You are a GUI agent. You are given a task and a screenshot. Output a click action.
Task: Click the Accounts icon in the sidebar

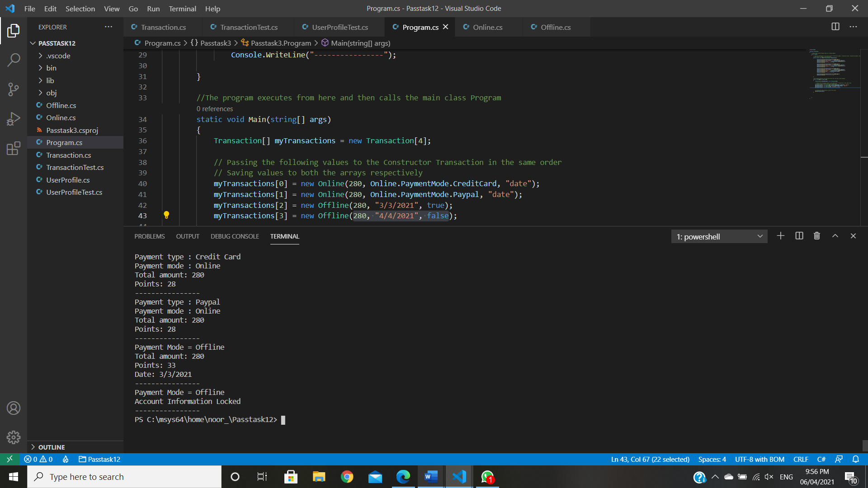point(14,408)
